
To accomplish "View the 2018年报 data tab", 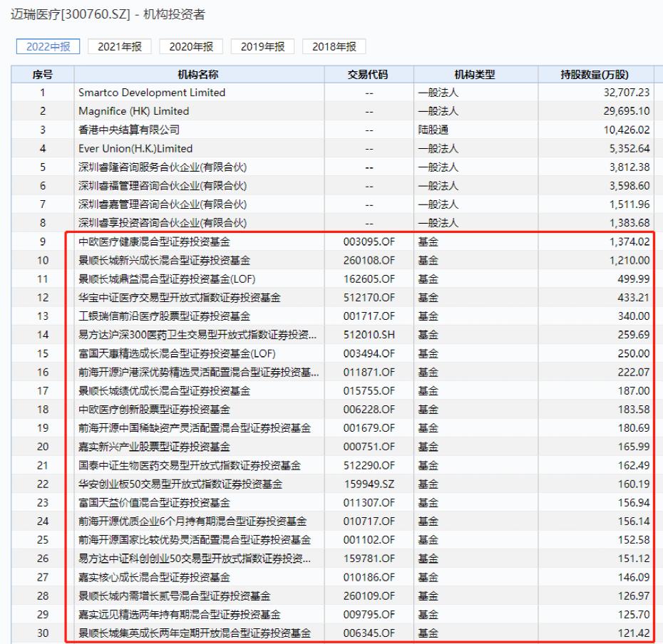I will [x=333, y=46].
